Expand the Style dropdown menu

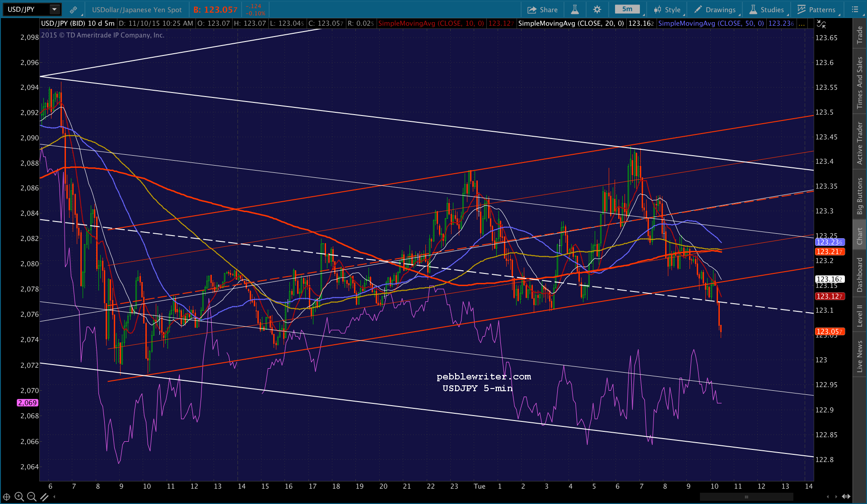(667, 9)
